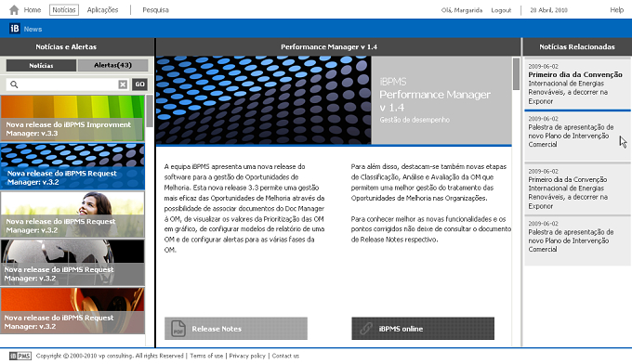Open the Privacy policy footer link
This screenshot has height=364, width=632.
coord(247,356)
